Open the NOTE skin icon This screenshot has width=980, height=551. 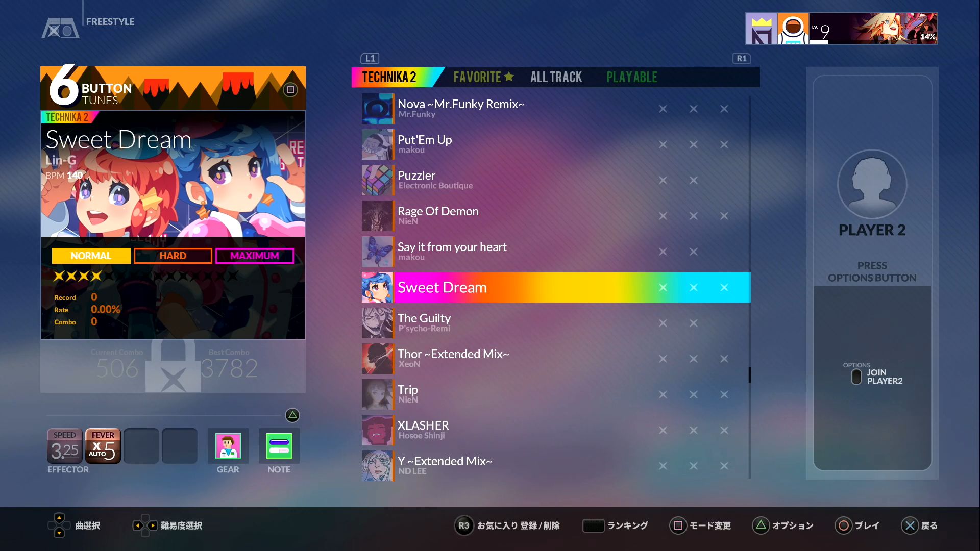pyautogui.click(x=279, y=446)
